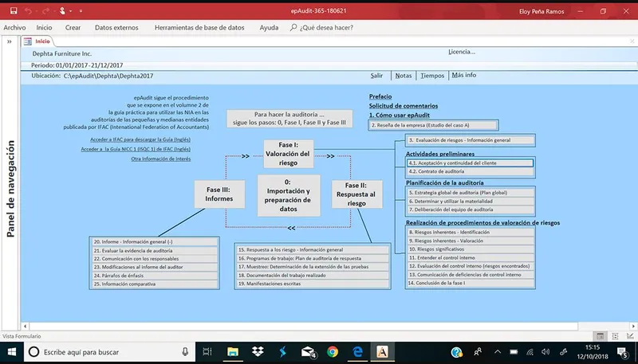
Task: Open 16. Programas de trabajo item
Action: click(313, 258)
